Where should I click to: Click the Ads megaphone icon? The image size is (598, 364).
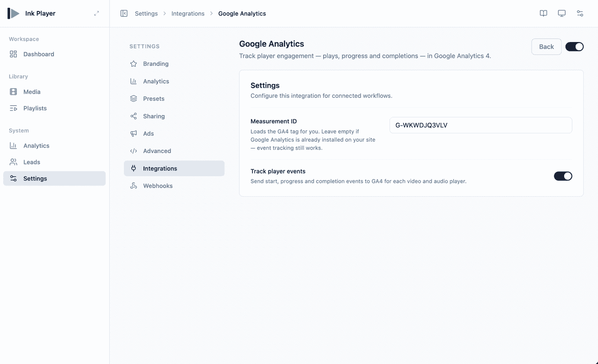[x=133, y=133]
